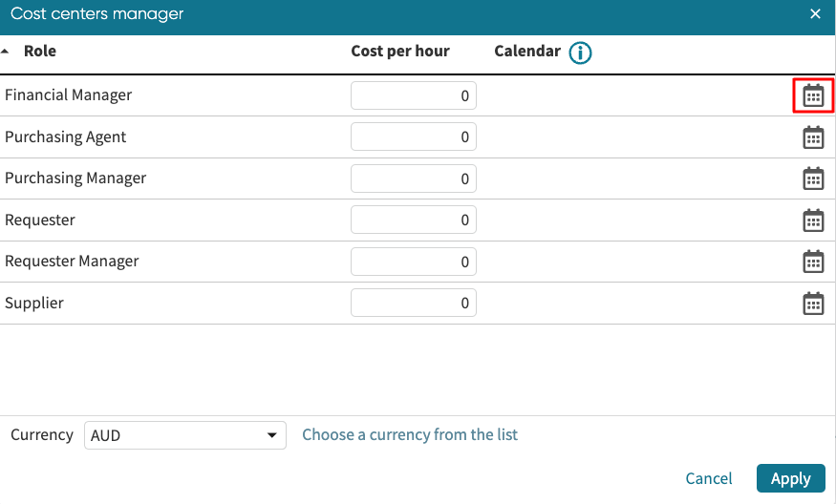Open calendar for Requester role
836x504 pixels.
[813, 220]
